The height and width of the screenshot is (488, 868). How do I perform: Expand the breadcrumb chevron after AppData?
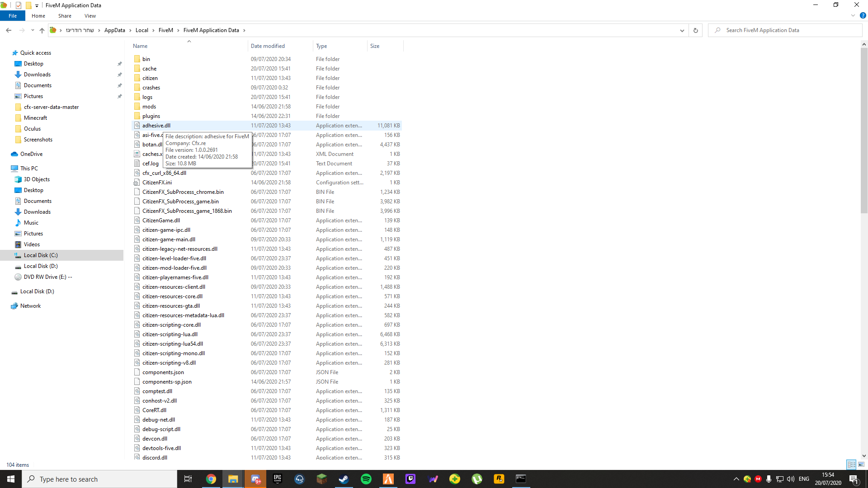click(130, 30)
